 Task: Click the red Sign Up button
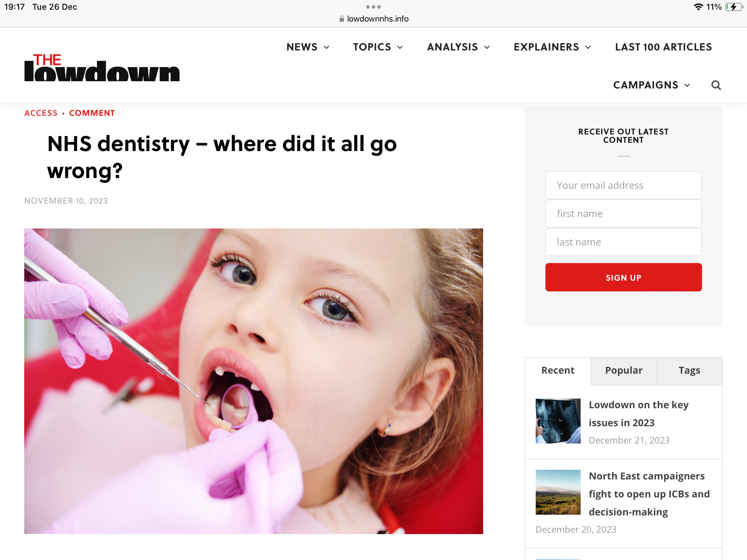click(x=624, y=277)
